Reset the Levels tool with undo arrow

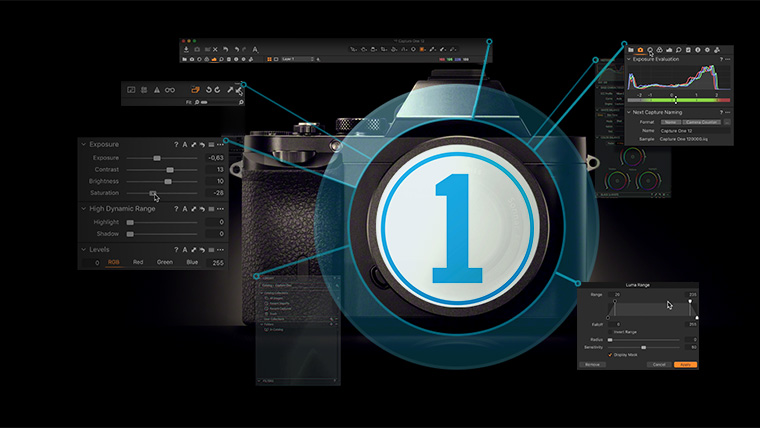[202, 250]
